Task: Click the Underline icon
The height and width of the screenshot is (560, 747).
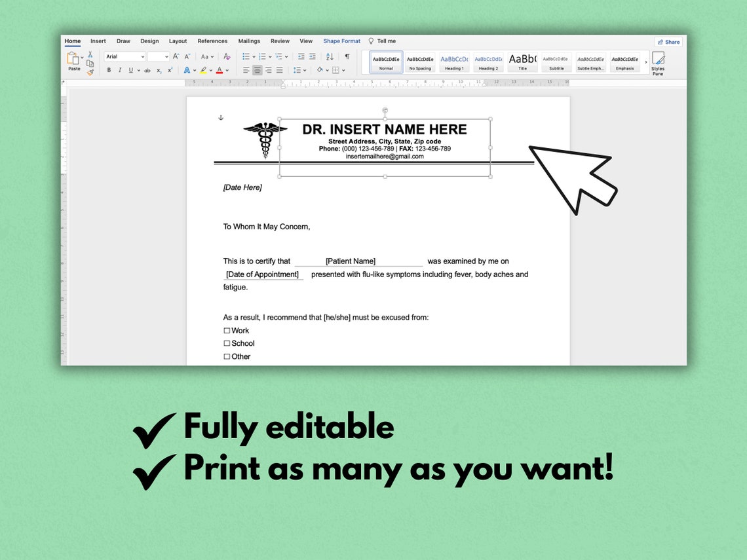Action: 130,70
